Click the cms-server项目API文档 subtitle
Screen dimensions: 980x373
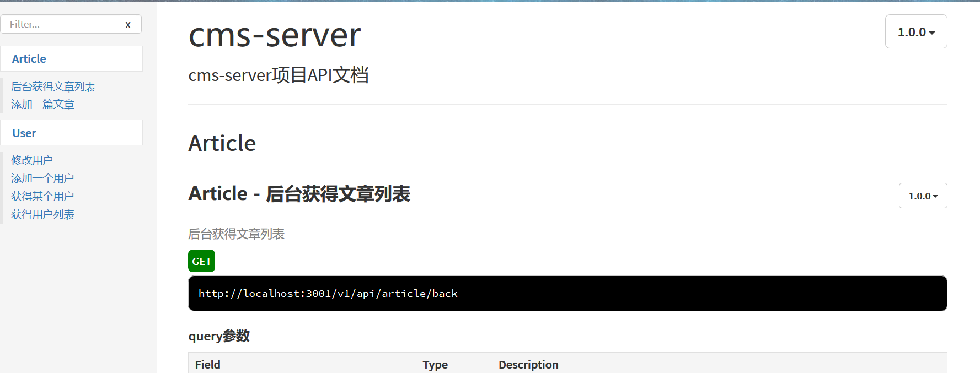tap(279, 75)
